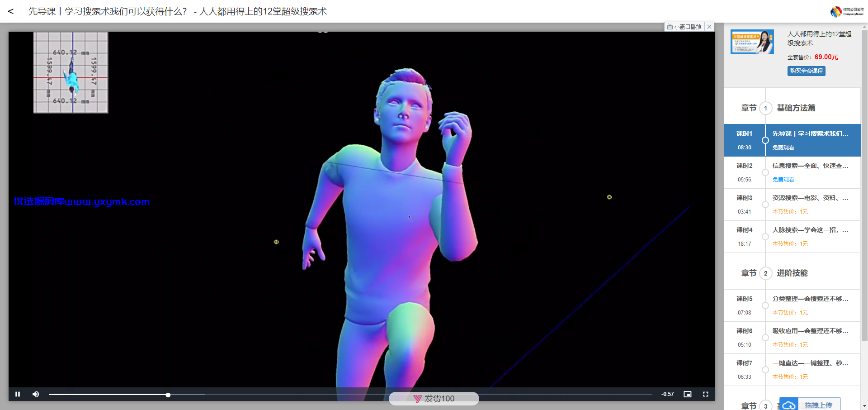868x410 pixels.
Task: Close the 小窗口播放 tab
Action: 709,27
